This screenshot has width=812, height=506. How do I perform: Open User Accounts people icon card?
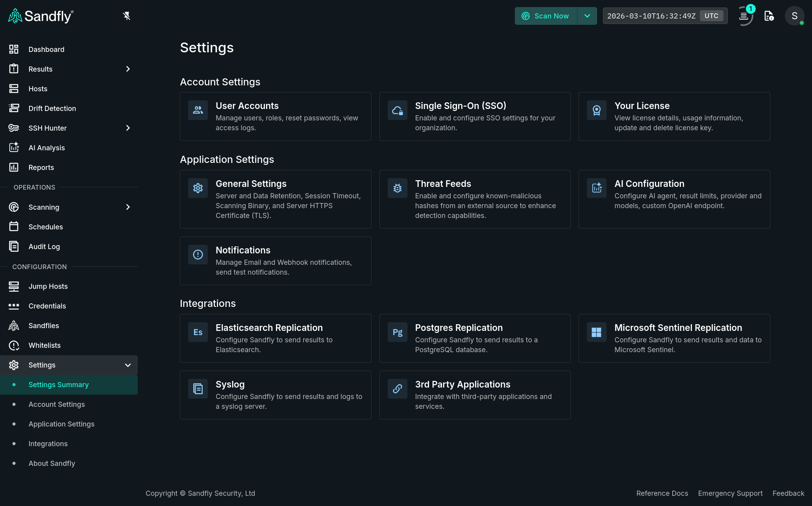pyautogui.click(x=198, y=110)
